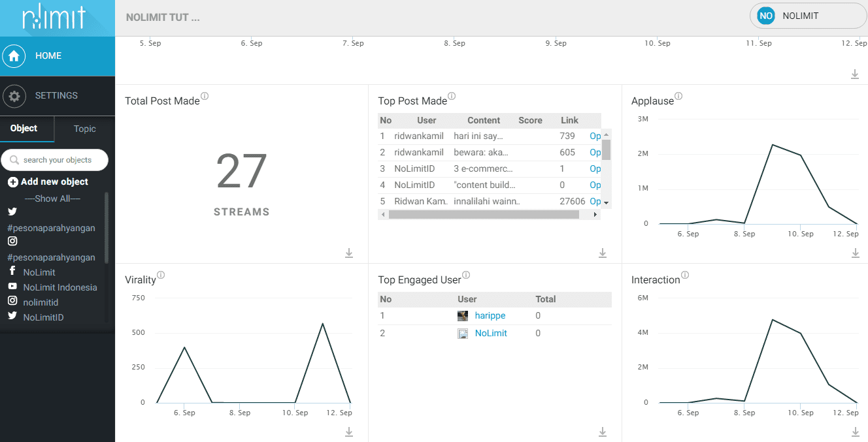Click horizontal scrollbar right arrow
This screenshot has height=442, width=868.
pyautogui.click(x=596, y=215)
